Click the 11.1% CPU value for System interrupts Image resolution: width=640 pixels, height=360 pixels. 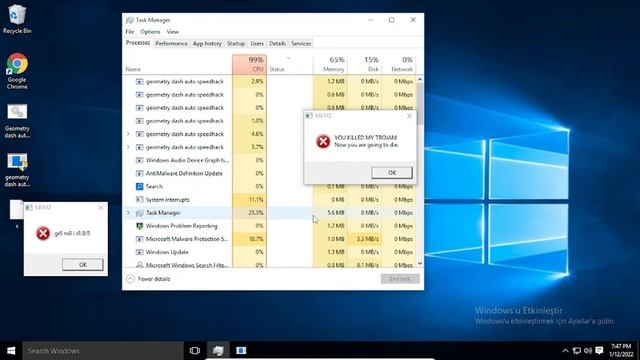point(256,200)
